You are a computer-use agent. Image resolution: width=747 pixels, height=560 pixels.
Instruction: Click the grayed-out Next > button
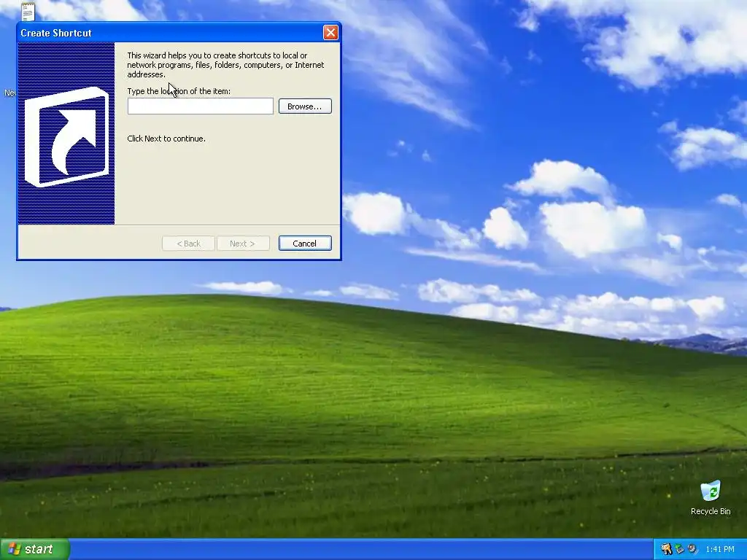tap(243, 244)
